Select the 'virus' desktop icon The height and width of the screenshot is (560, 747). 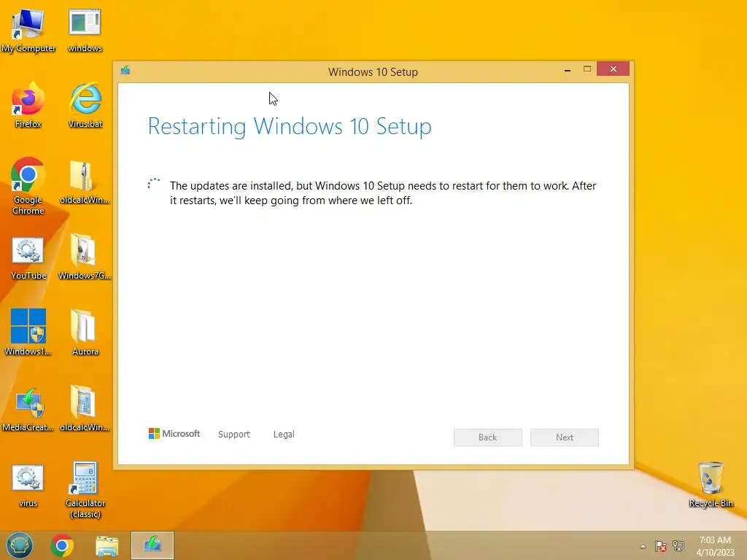[28, 485]
